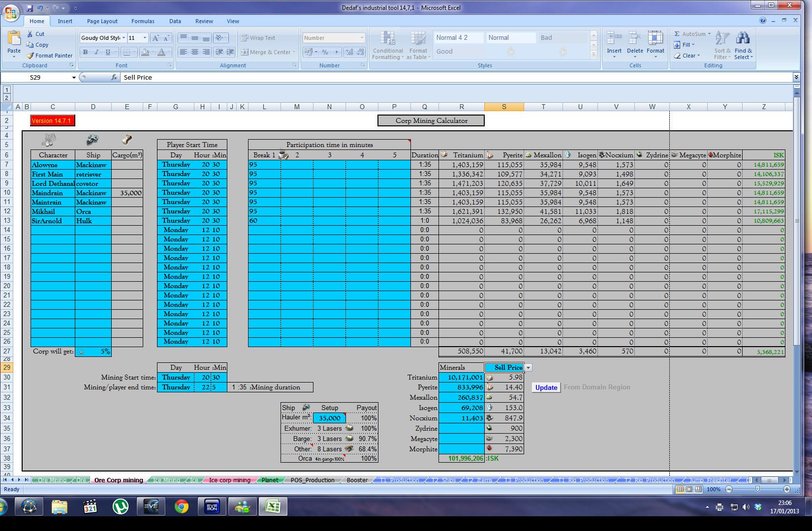
Task: Open the Name Box dropdown arrow
Action: tap(74, 78)
